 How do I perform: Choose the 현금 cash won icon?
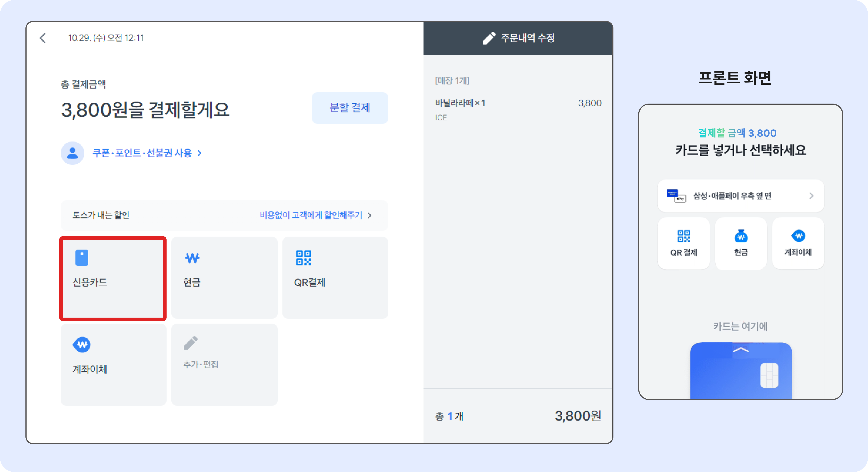(192, 258)
